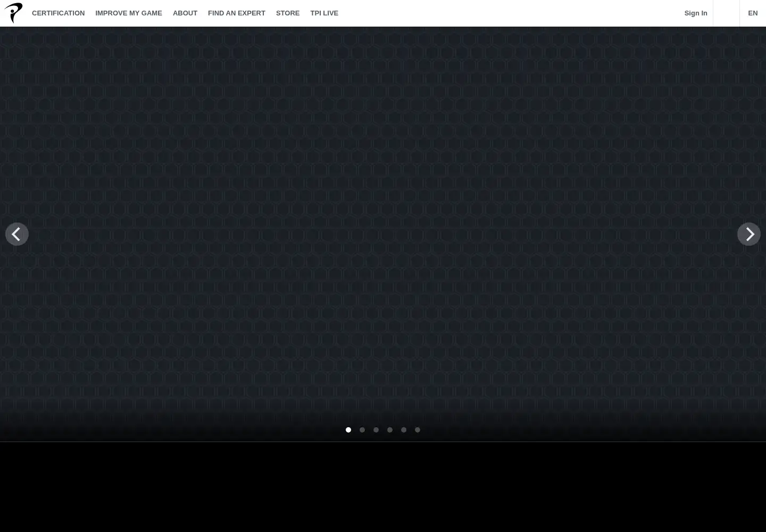The width and height of the screenshot is (766, 532).
Task: Advance to next carousel slide arrow
Action: tap(749, 234)
